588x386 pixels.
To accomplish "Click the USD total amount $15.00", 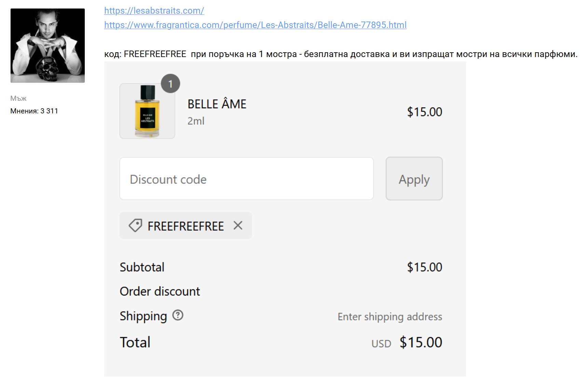I will (421, 342).
